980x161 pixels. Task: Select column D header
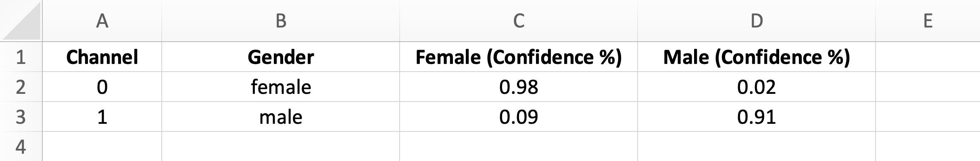coord(757,20)
